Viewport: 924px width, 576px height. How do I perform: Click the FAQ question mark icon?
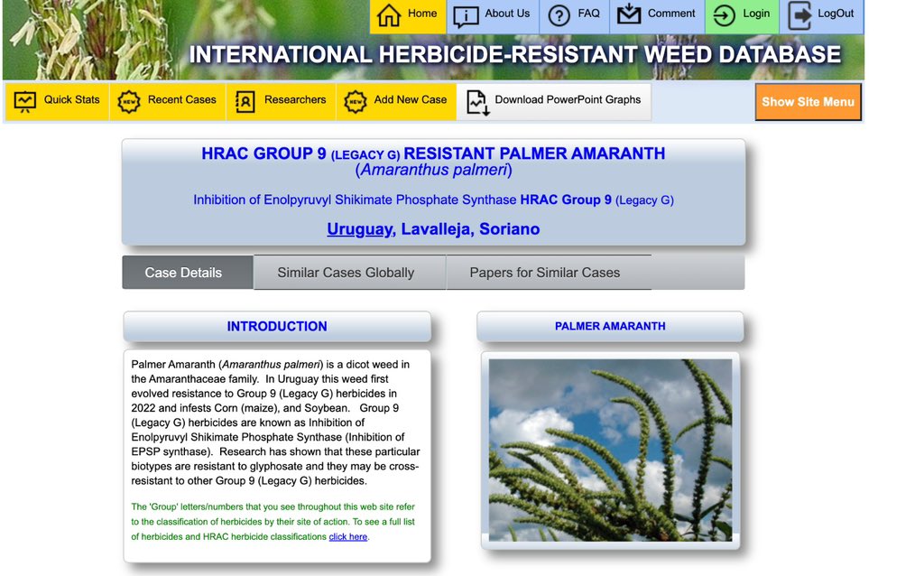click(x=559, y=16)
